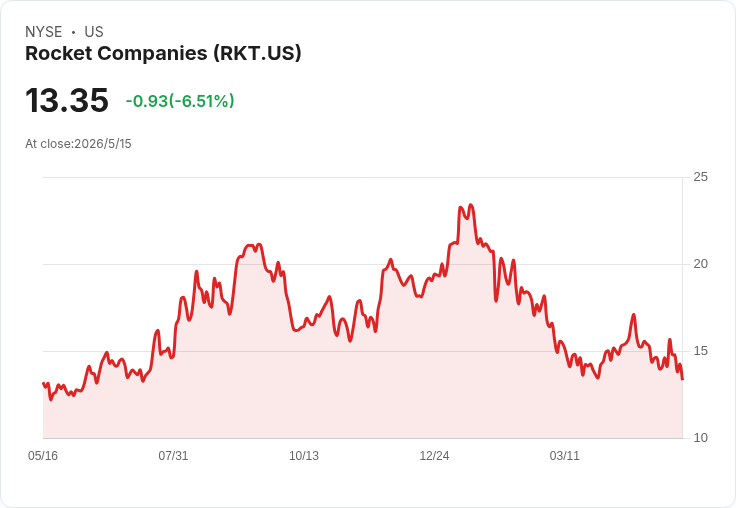
Task: Click the 07/31 date axis label
Action: coord(173,456)
